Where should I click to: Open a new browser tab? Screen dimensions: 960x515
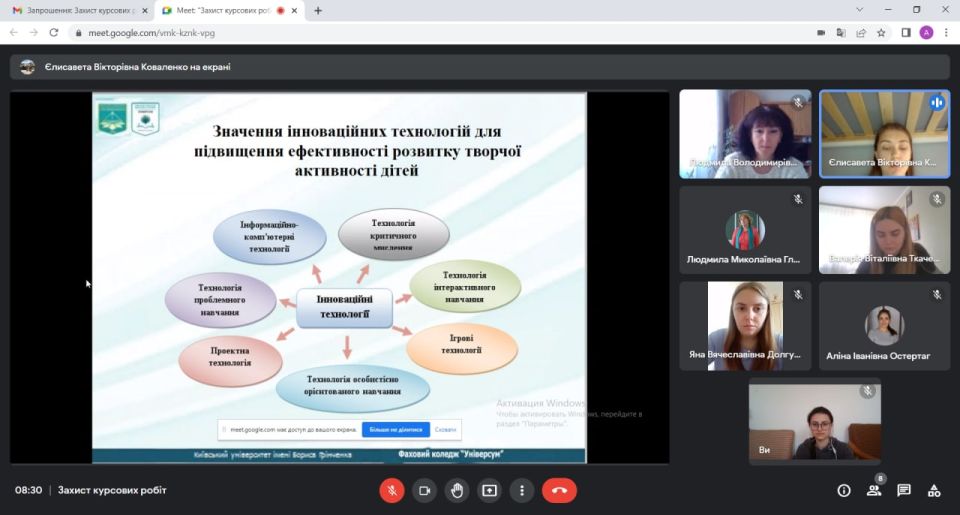click(318, 10)
